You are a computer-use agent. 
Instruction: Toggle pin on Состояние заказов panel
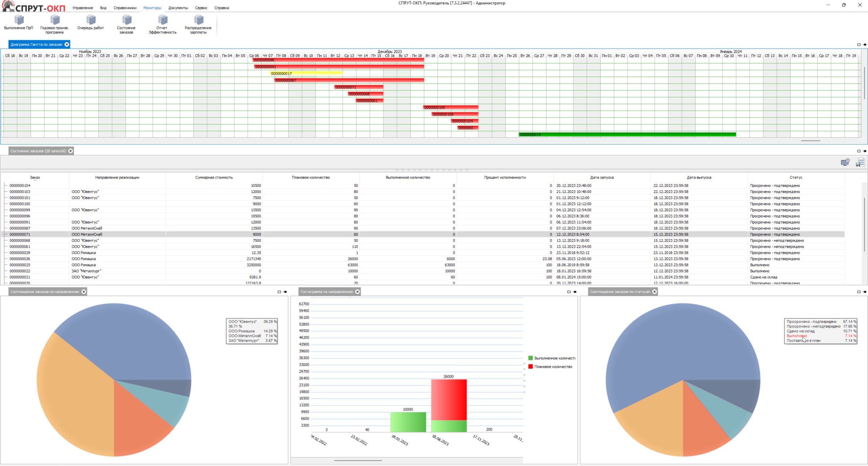[x=864, y=151]
